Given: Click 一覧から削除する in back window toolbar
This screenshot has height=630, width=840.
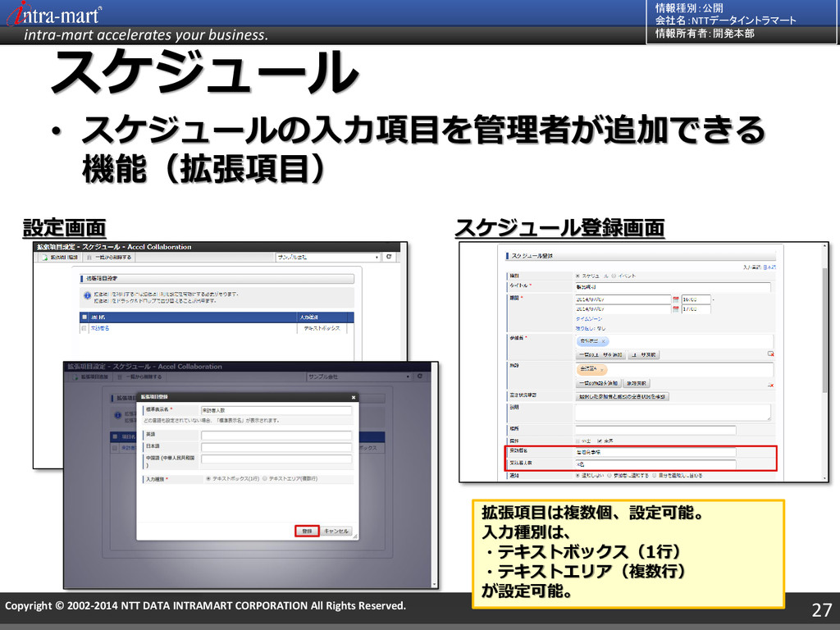Looking at the screenshot, I should [109, 257].
